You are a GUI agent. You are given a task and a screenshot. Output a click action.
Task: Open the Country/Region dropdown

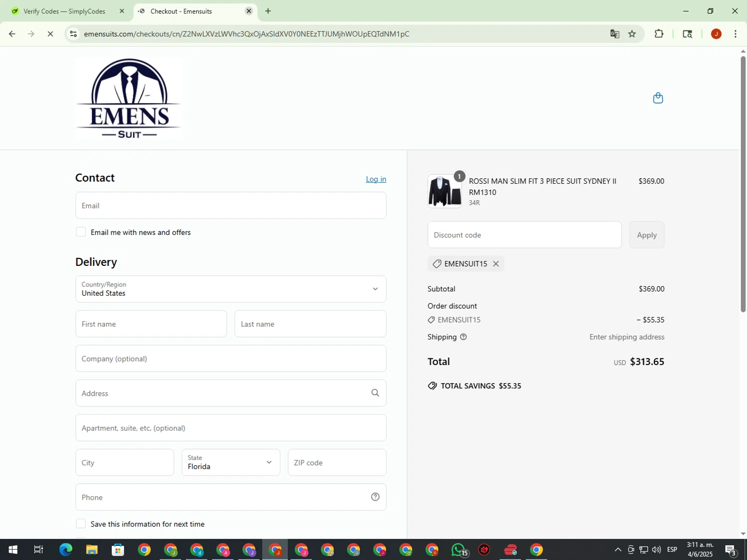[x=231, y=289]
